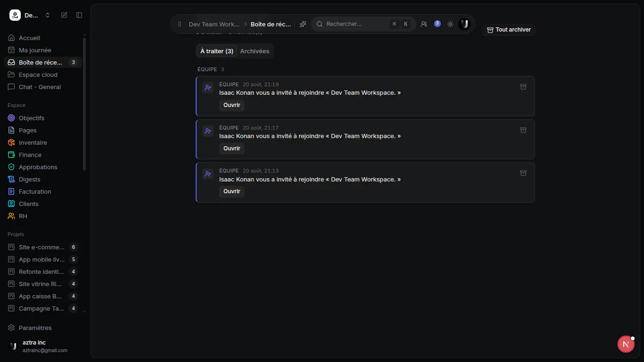The height and width of the screenshot is (362, 644).
Task: Click user-plus icon on 21:19 invitation
Action: coord(208,88)
